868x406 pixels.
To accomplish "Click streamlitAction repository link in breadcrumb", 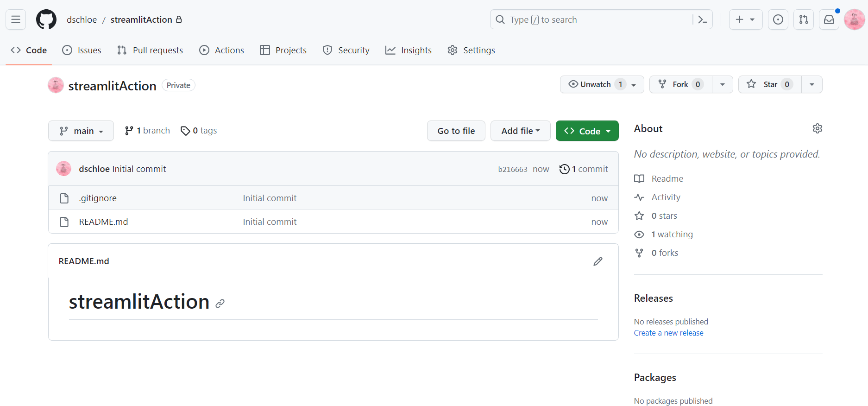I will tap(141, 19).
